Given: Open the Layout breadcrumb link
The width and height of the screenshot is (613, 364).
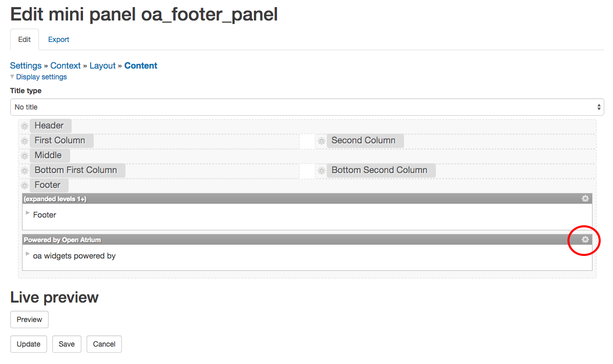Looking at the screenshot, I should [x=102, y=66].
